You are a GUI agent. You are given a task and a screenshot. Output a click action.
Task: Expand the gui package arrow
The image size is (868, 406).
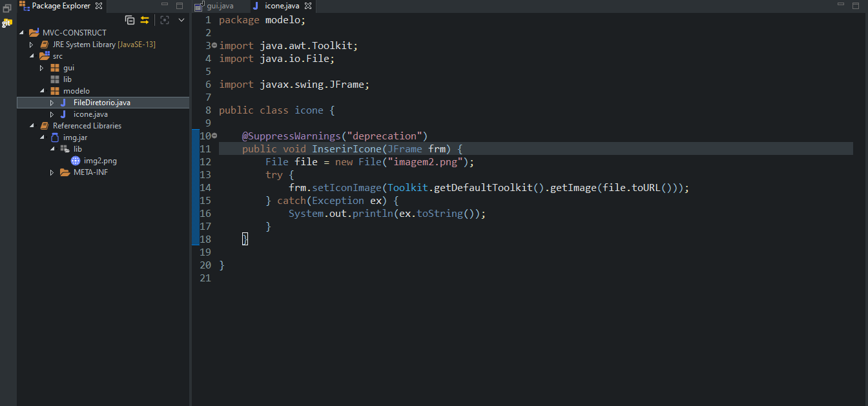point(42,68)
